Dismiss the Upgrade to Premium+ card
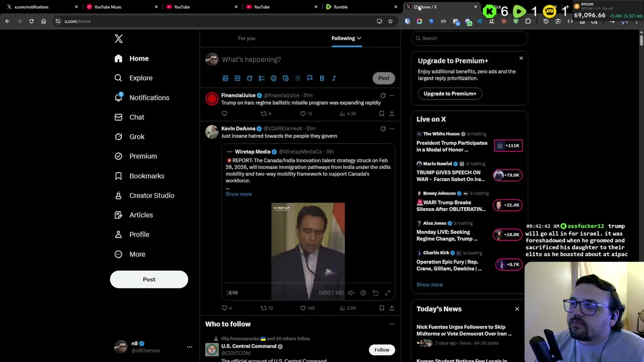 click(x=521, y=58)
